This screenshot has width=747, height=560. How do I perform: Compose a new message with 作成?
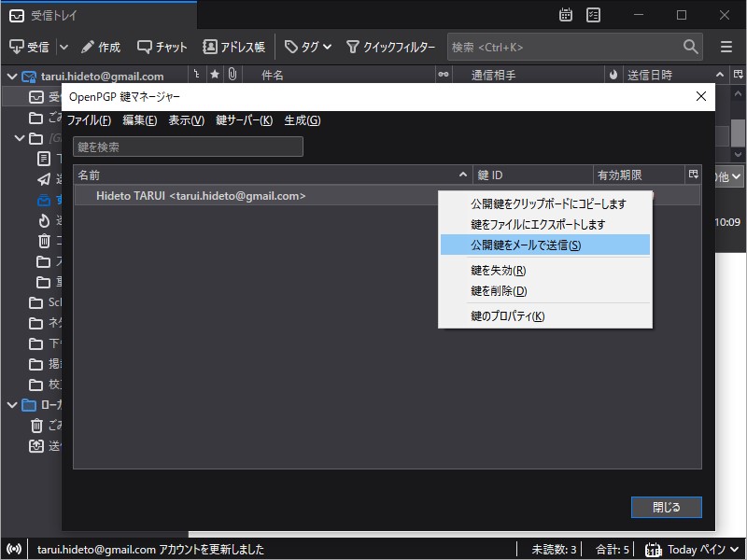click(101, 48)
